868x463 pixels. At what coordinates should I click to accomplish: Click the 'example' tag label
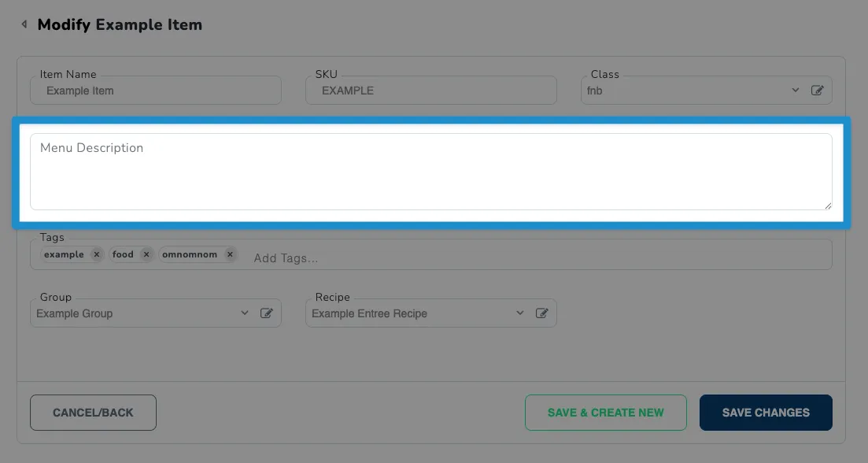tap(65, 254)
